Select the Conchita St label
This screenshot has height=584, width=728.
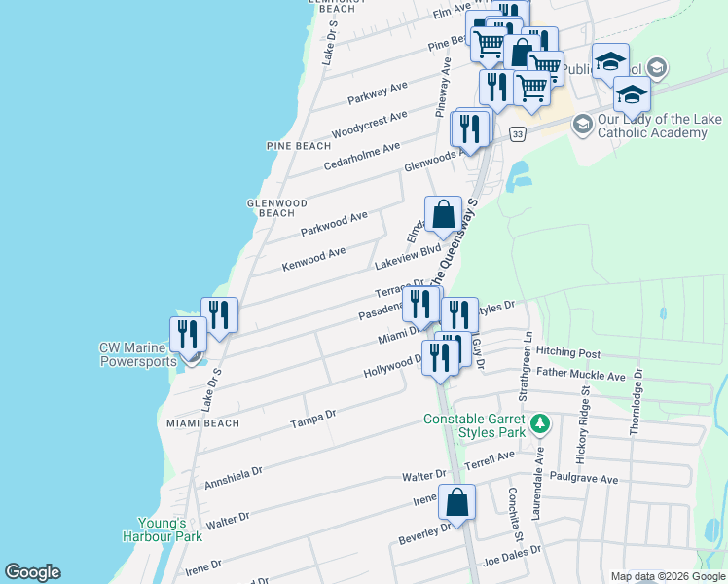[515, 514]
